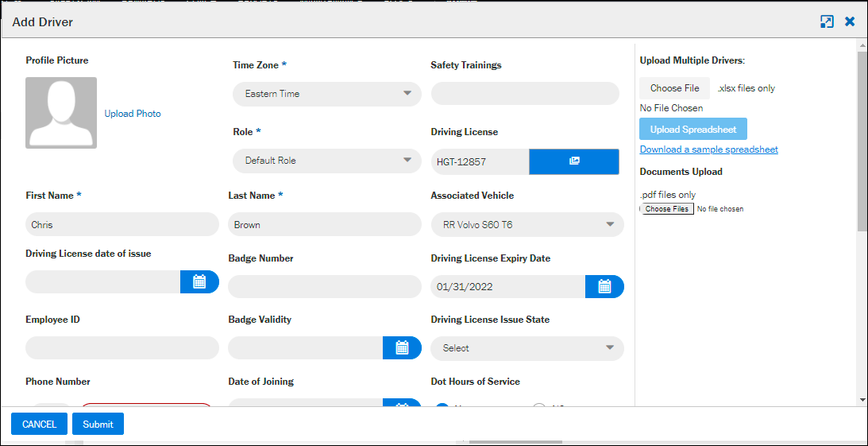Close the Add Driver dialog

coord(850,21)
